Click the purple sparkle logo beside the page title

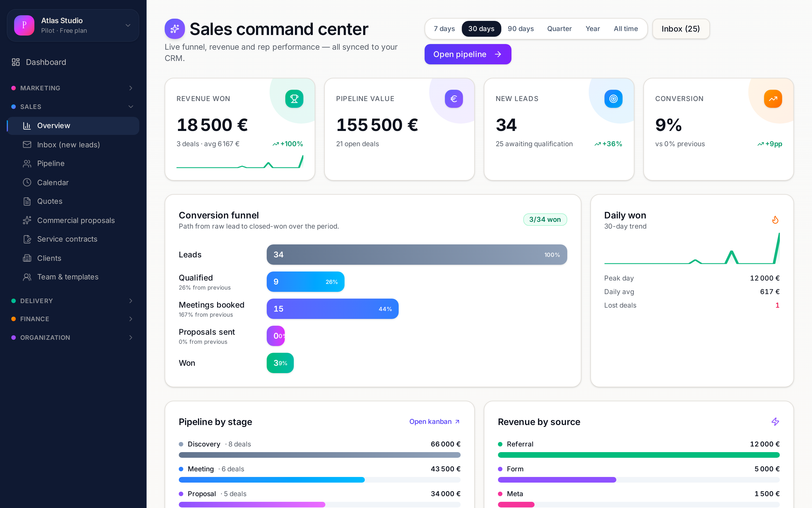[x=175, y=29]
